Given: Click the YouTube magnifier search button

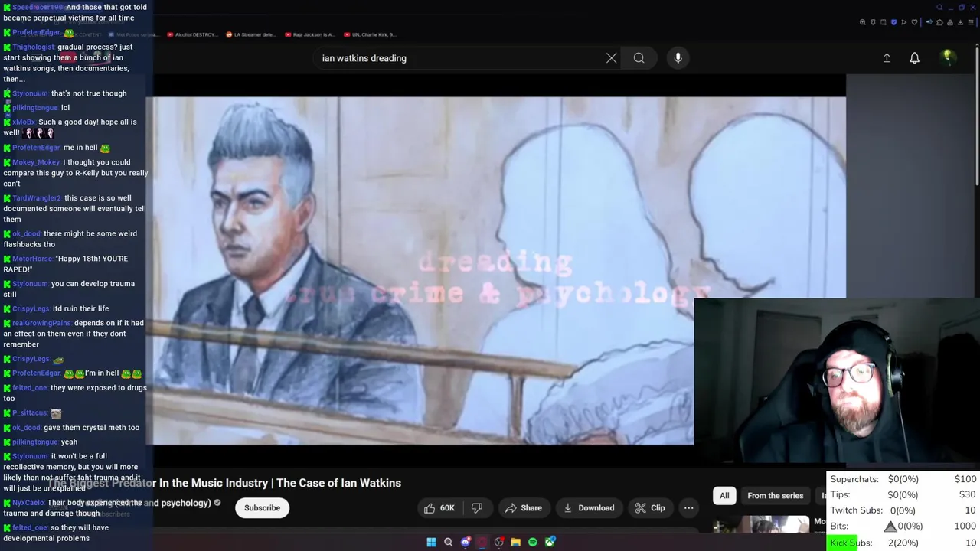Looking at the screenshot, I should [x=639, y=58].
